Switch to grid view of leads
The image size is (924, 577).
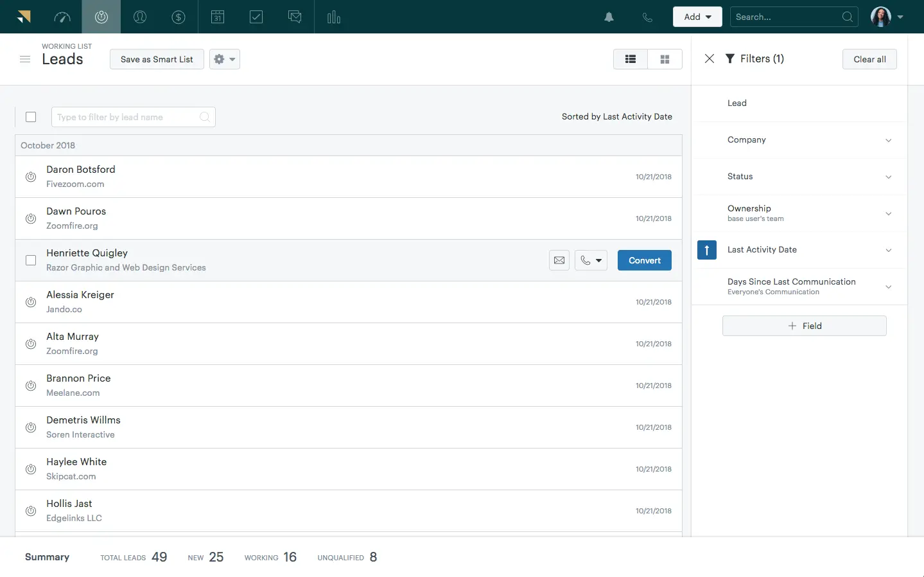[x=665, y=58]
